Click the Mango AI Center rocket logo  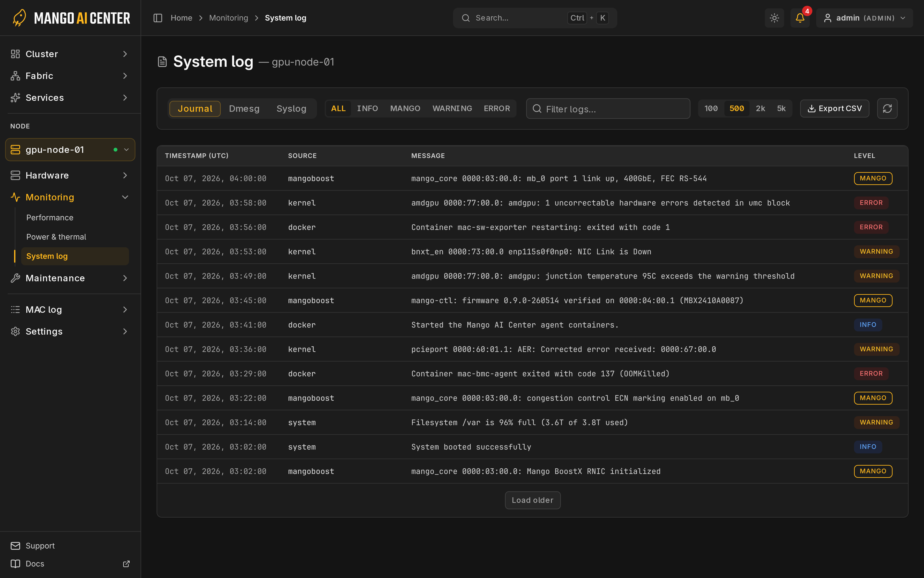19,18
